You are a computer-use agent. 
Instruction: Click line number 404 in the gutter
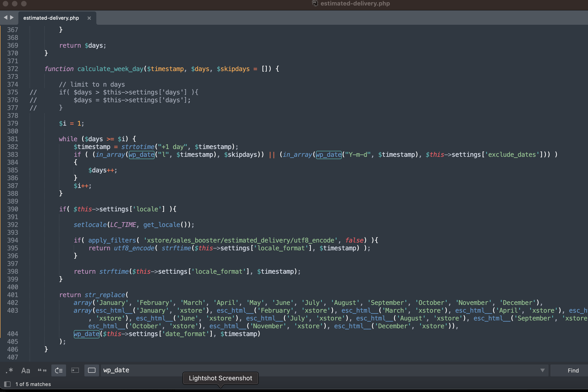[x=13, y=334]
